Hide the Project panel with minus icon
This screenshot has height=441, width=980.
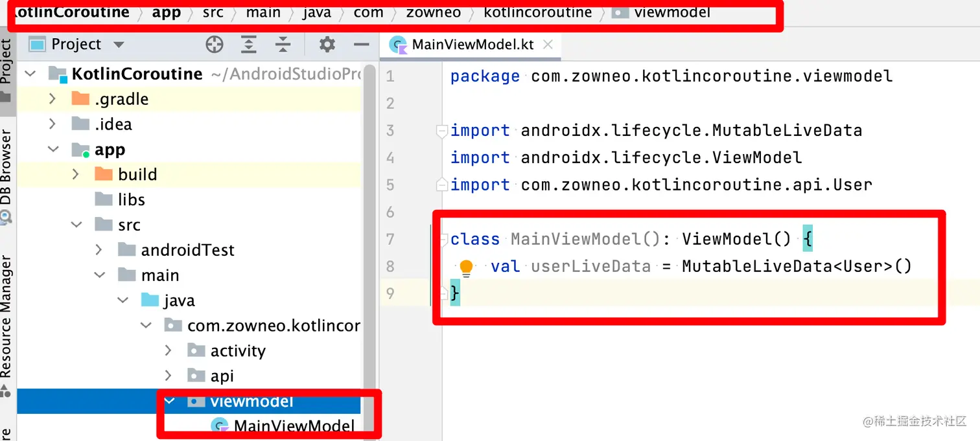tap(361, 44)
